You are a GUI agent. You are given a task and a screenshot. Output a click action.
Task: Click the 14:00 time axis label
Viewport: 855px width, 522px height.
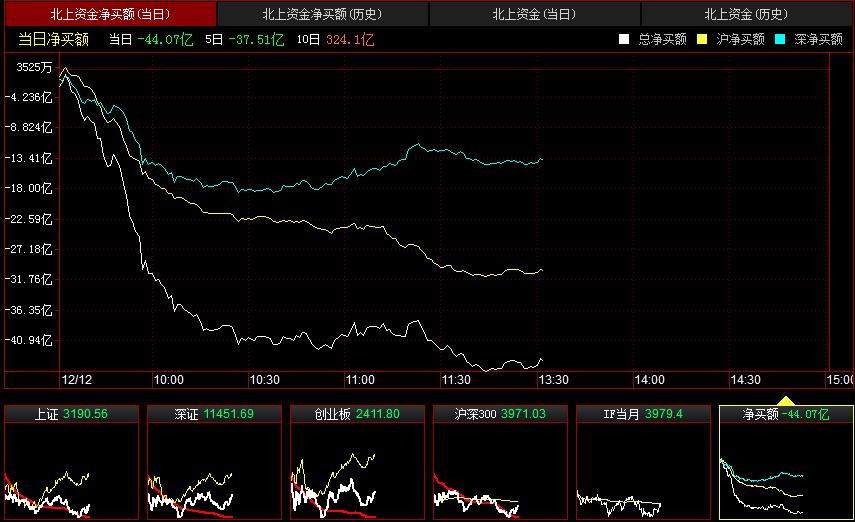click(x=649, y=380)
